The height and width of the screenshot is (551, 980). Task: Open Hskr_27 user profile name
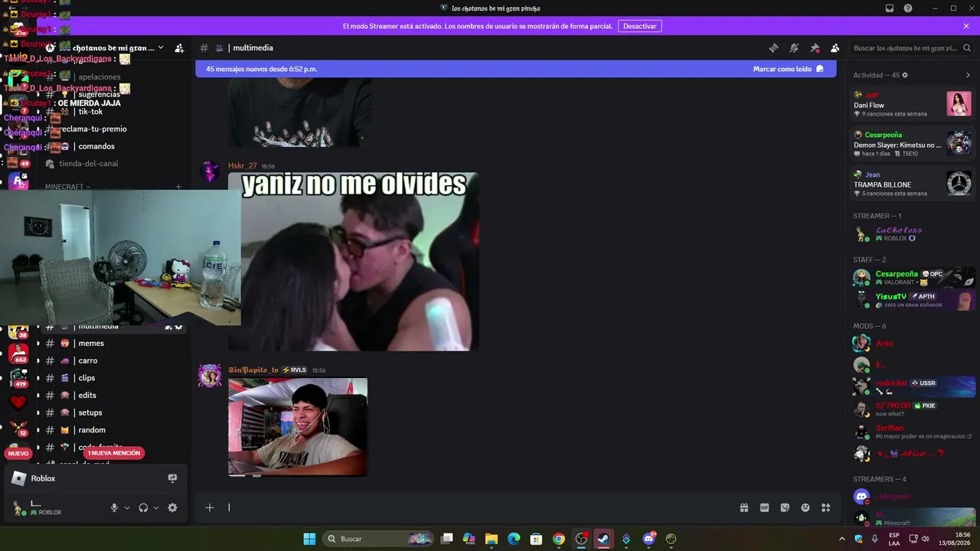pyautogui.click(x=242, y=166)
